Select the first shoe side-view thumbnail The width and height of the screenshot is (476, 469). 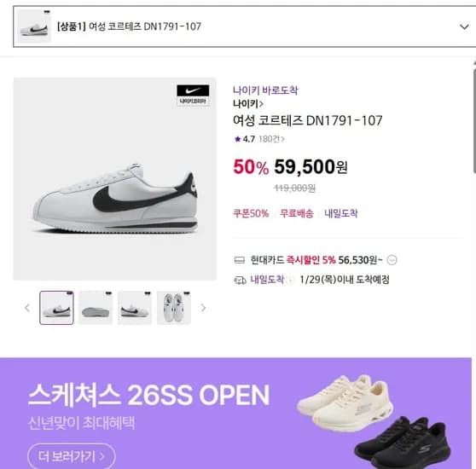pyautogui.click(x=57, y=308)
